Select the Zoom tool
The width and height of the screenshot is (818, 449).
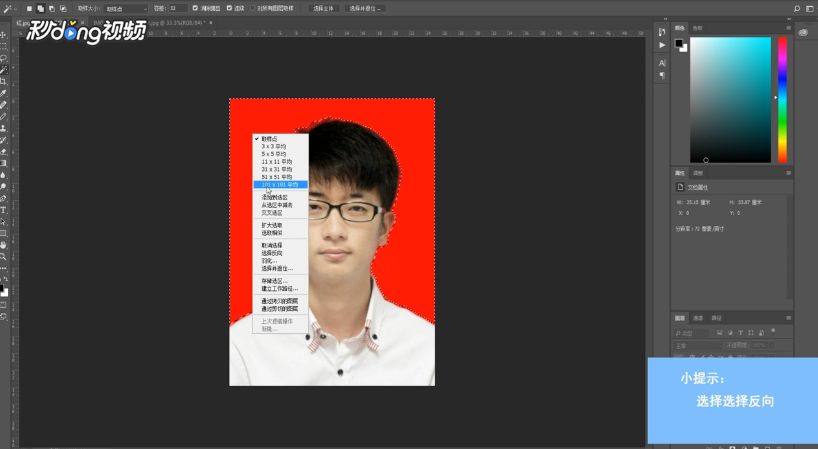tap(4, 257)
